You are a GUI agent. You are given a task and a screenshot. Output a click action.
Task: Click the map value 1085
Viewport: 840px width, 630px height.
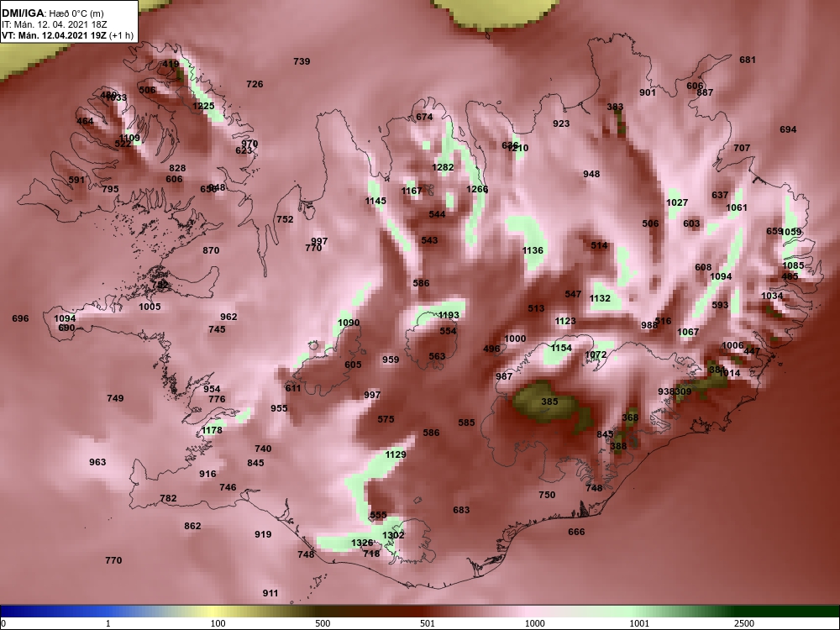(794, 265)
